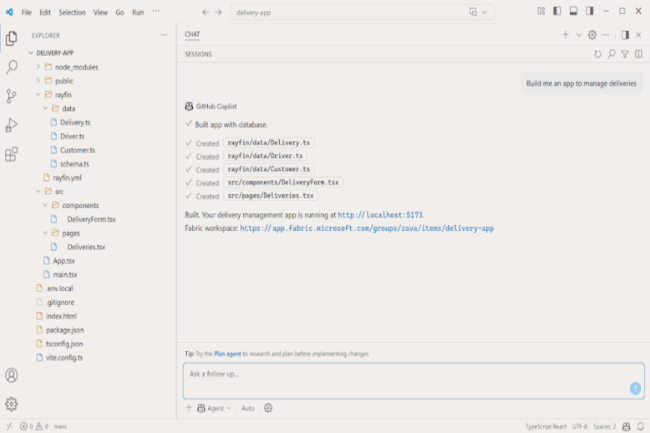The width and height of the screenshot is (650, 433).
Task: Start a new chat with the plus icon
Action: (565, 35)
